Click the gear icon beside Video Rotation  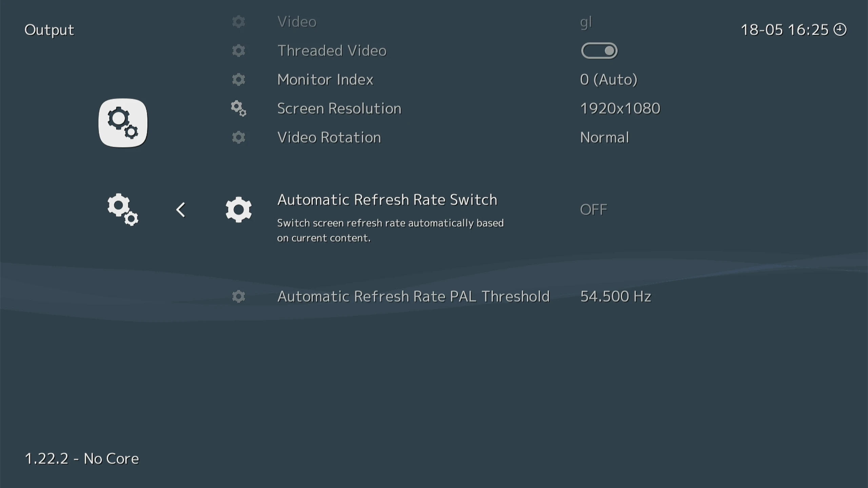(x=238, y=137)
